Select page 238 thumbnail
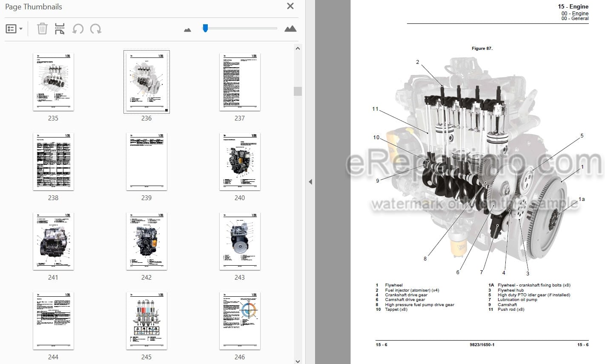 [53, 161]
